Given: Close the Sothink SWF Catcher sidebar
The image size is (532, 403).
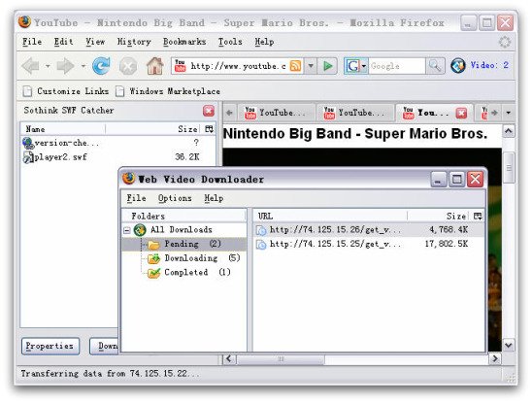Looking at the screenshot, I should coord(209,111).
